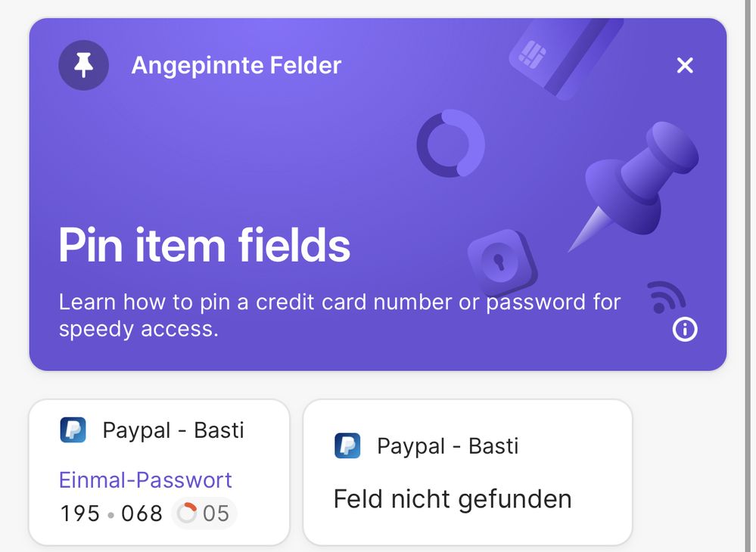The width and height of the screenshot is (756, 552).
Task: Click the pin icon beside Angepinnte Felder
Action: tap(83, 66)
